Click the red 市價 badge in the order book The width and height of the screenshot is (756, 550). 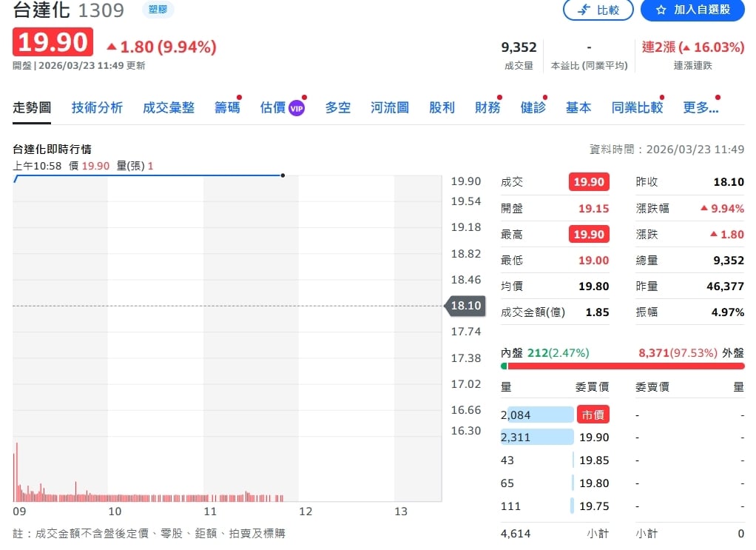tap(593, 414)
